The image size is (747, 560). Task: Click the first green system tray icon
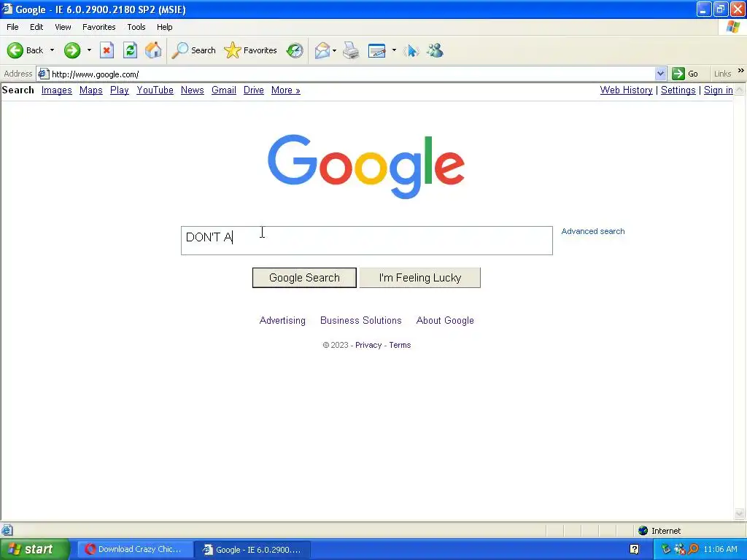665,549
